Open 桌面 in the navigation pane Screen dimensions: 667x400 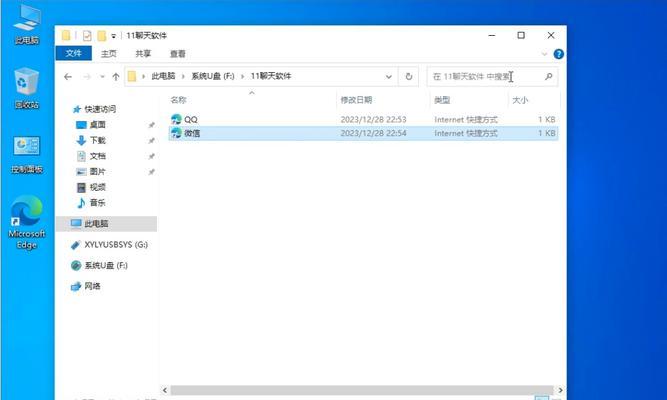coord(97,125)
